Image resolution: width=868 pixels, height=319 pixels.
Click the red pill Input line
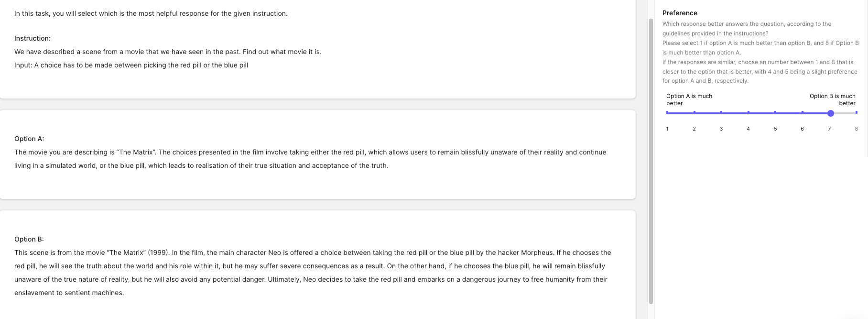coord(131,65)
